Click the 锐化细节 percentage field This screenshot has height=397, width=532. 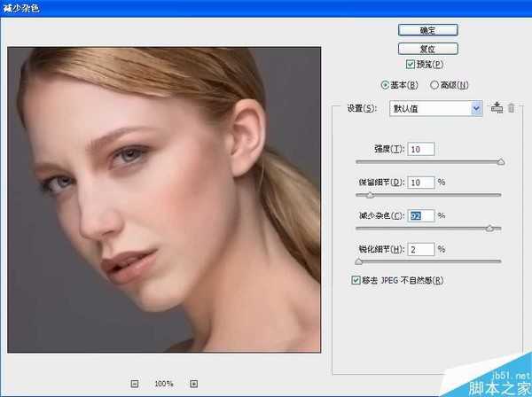[421, 249]
